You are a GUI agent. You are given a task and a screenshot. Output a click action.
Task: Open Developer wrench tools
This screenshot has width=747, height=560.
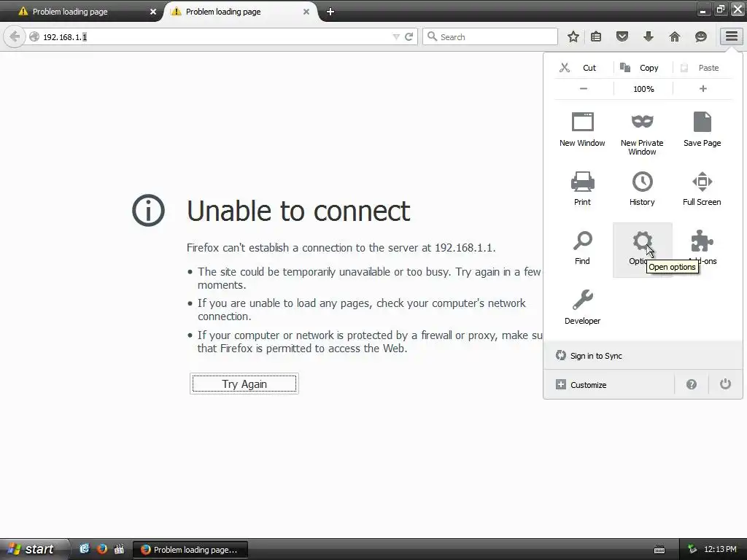click(582, 307)
